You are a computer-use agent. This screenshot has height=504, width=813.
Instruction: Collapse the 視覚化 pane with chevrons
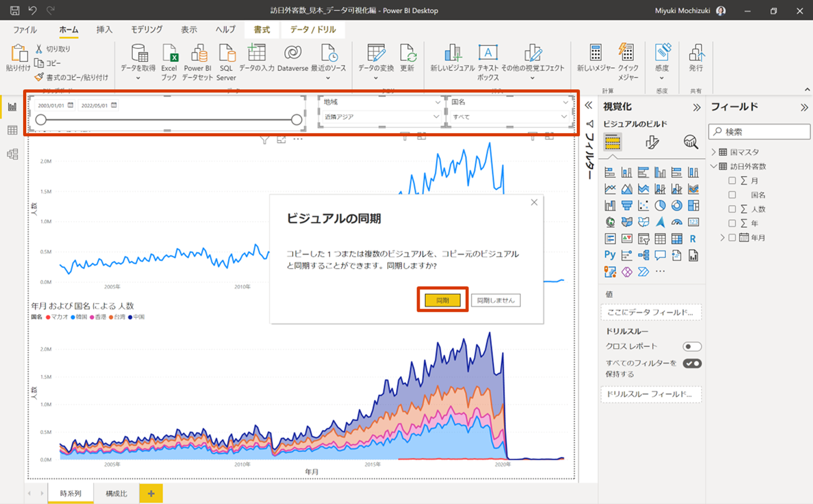pyautogui.click(x=697, y=107)
